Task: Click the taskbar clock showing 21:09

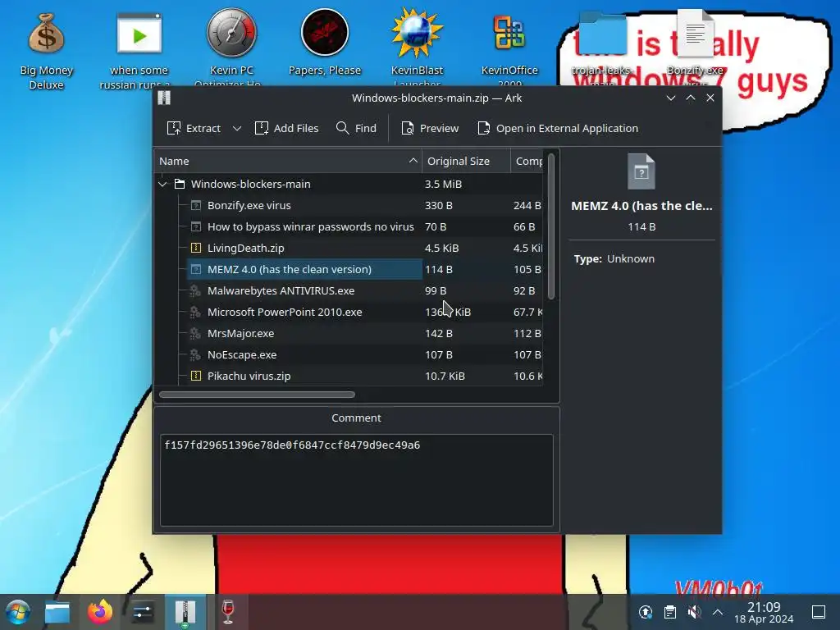Action: (x=764, y=612)
